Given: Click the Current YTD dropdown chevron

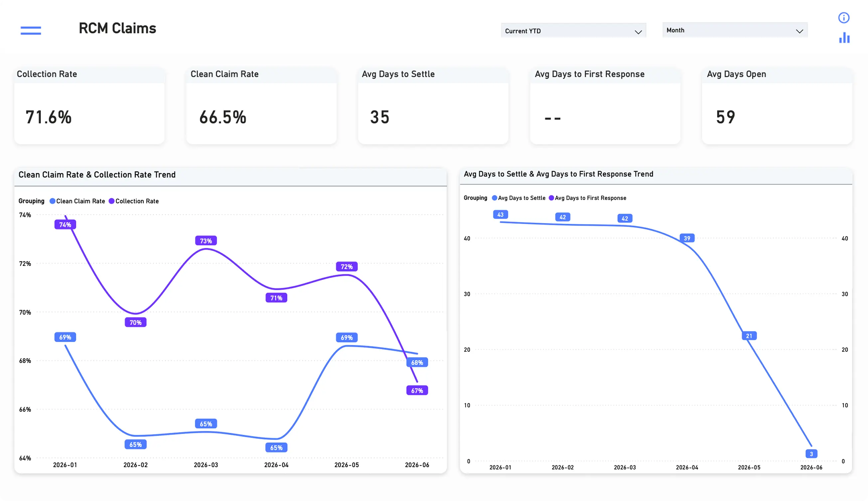Looking at the screenshot, I should point(638,32).
